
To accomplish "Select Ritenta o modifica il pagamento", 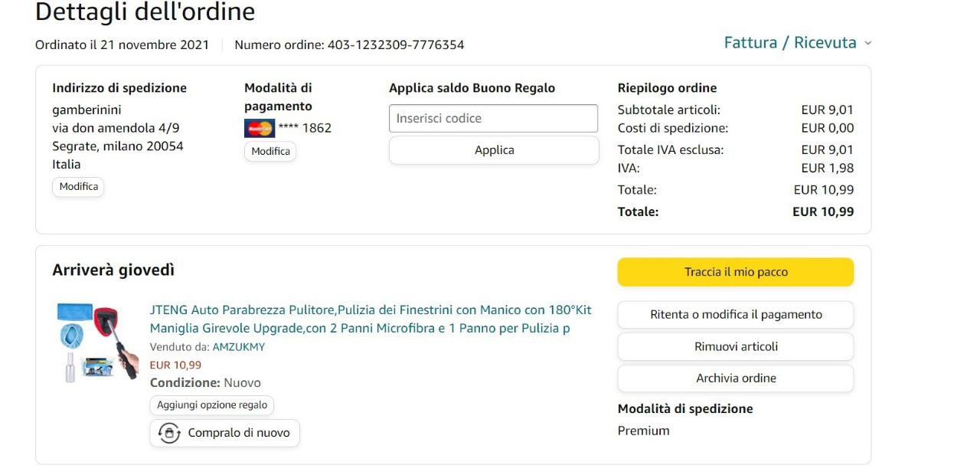I will point(735,315).
